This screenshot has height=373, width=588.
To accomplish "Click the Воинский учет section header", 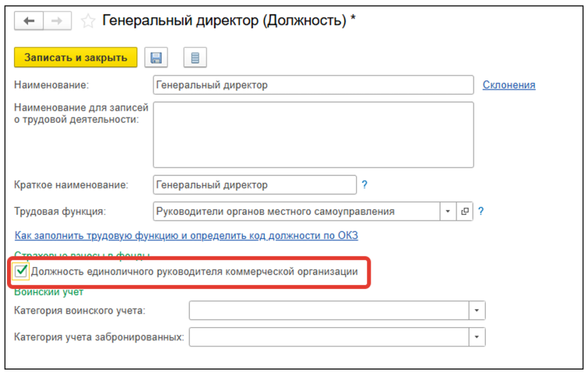I will click(49, 292).
